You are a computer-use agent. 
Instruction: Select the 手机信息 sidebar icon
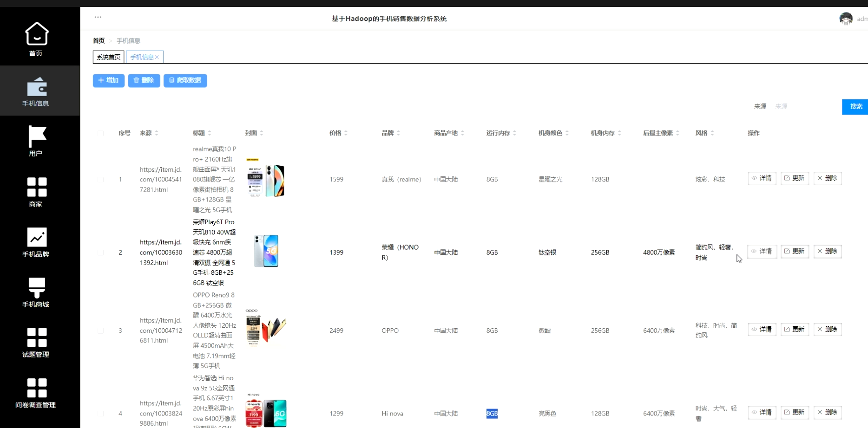tap(36, 91)
